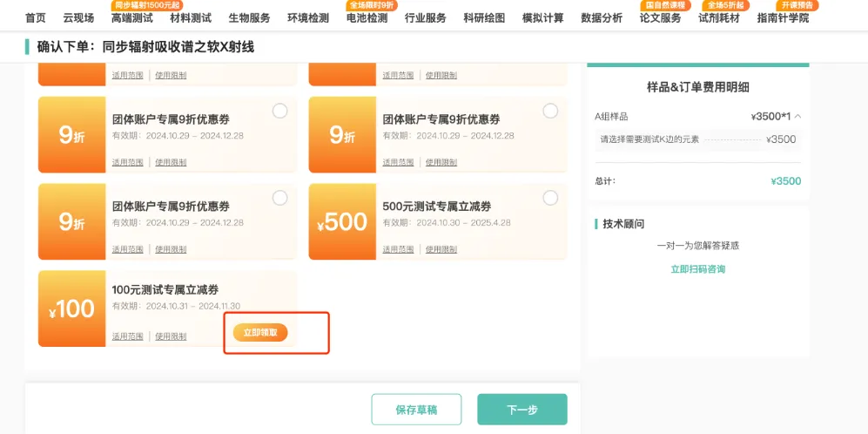Click the 请选择需要测试K边的元素 fee row
Screen dimensions: 868x434
point(697,139)
